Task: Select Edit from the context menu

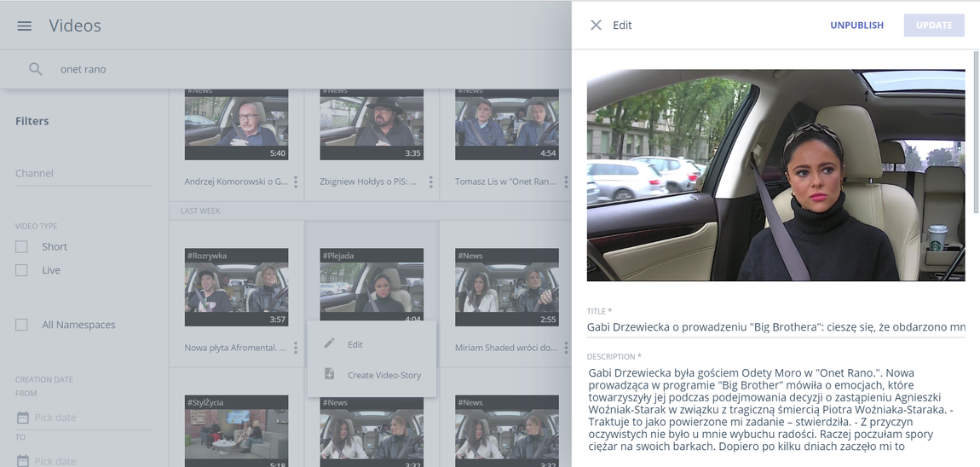Action: tap(372, 343)
